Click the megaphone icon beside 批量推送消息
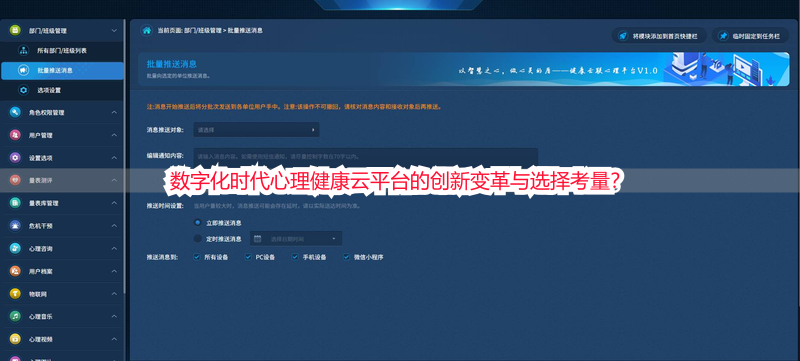The image size is (800, 361). pyautogui.click(x=23, y=70)
